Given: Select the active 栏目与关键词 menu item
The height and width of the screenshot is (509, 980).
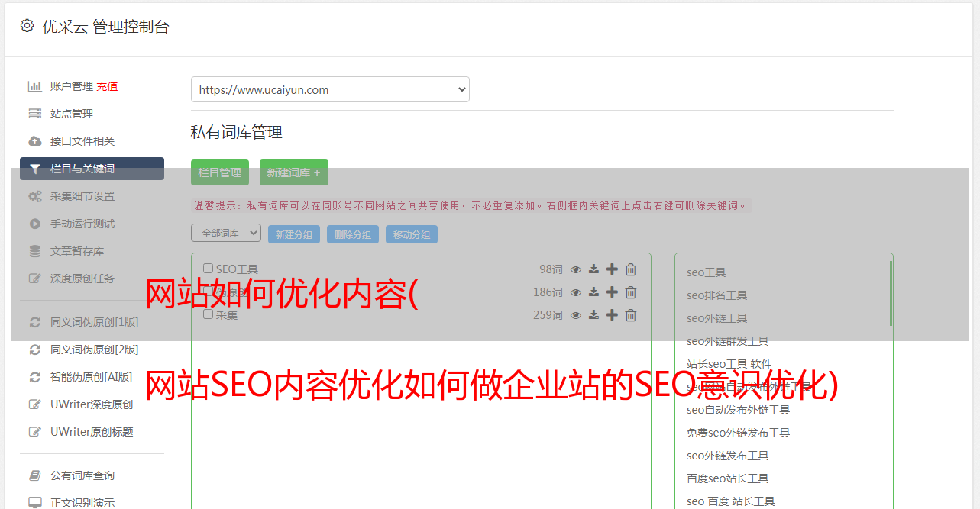Looking at the screenshot, I should [92, 169].
